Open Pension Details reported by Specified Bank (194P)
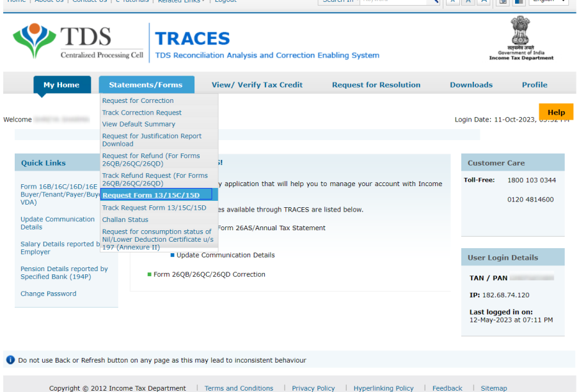 click(x=64, y=272)
